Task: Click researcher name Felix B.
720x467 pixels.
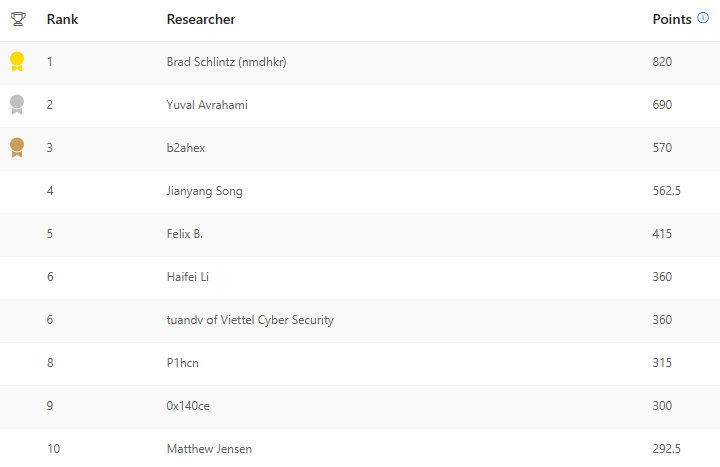Action: point(185,234)
